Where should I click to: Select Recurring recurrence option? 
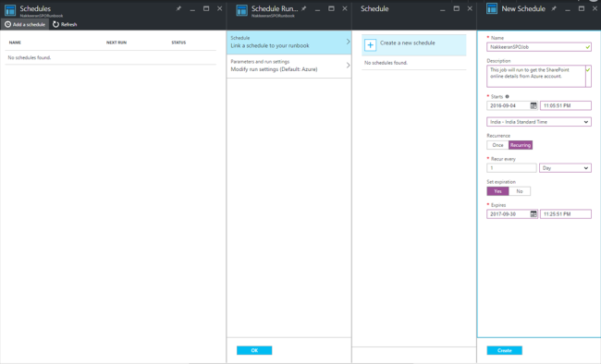521,145
